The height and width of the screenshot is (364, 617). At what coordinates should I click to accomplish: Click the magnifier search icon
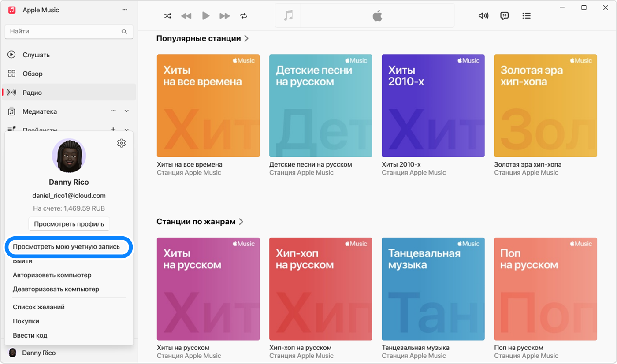point(124,32)
